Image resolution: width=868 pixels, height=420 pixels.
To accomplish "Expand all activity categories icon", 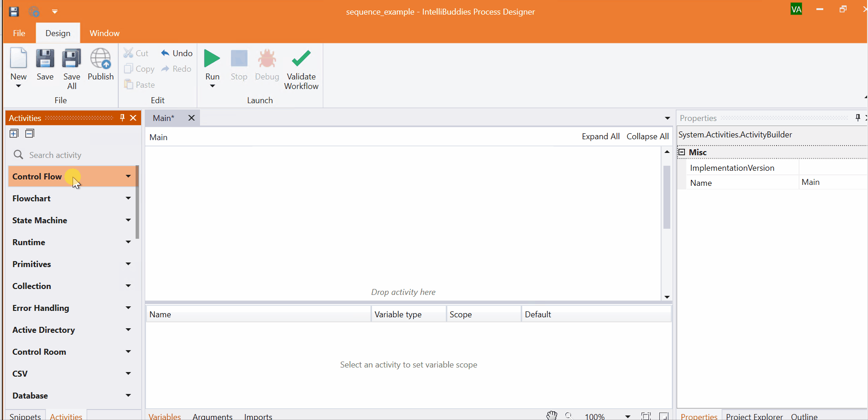I will [14, 133].
